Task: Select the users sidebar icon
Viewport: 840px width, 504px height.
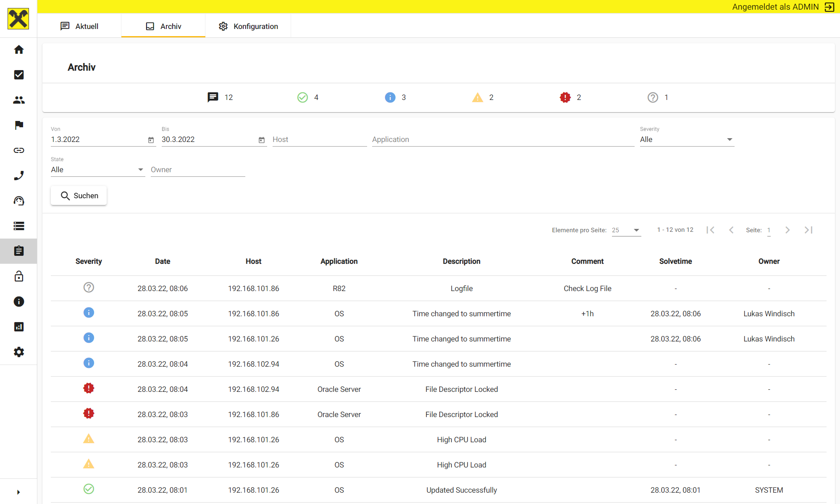Action: tap(19, 100)
